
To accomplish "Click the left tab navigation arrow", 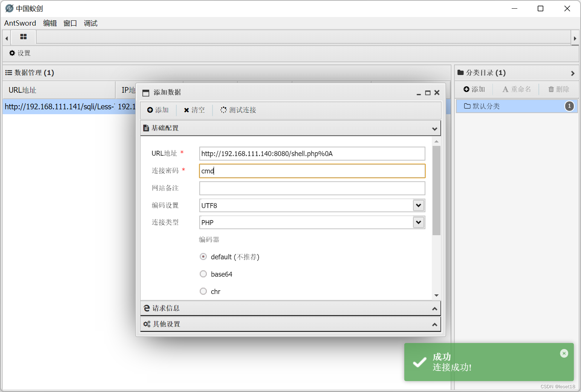I will point(6,38).
